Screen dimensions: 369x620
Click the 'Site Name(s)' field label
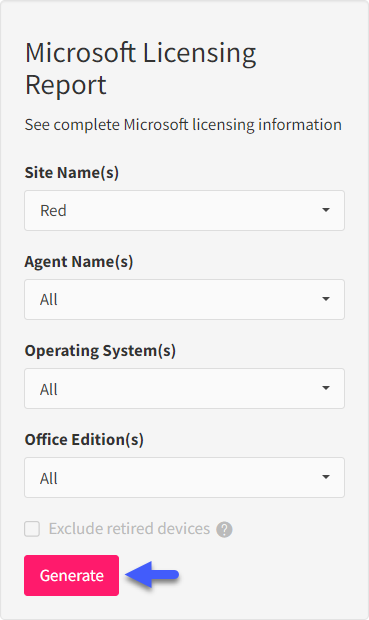72,173
